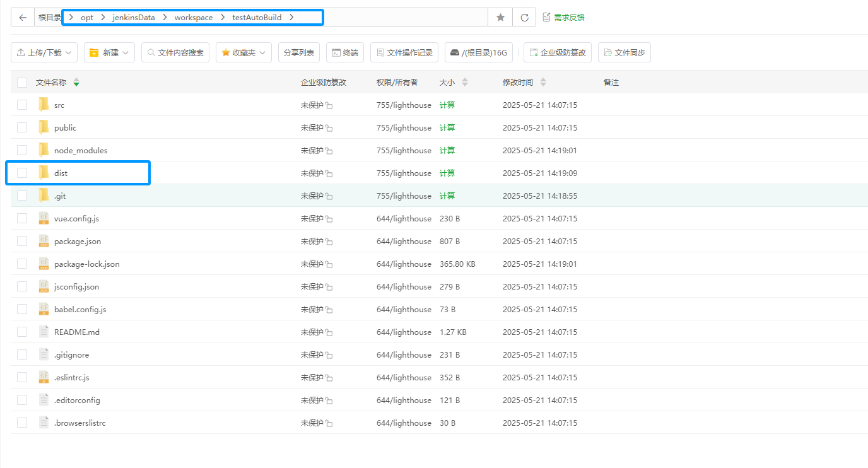Click the .browserslistrc file icon

[44, 423]
